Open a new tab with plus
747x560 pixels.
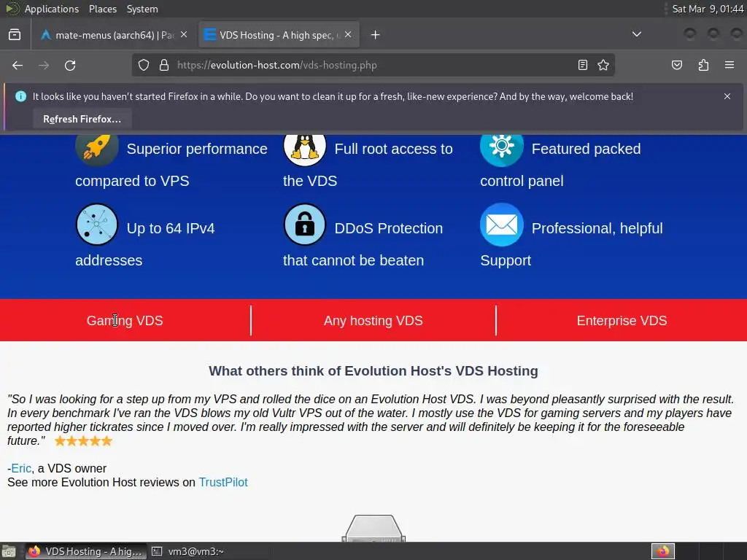pos(376,35)
